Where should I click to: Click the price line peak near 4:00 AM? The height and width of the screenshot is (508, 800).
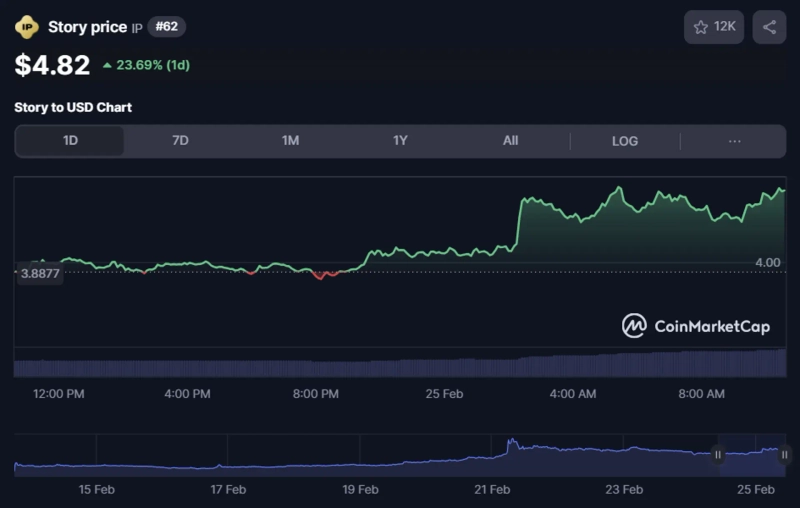point(619,188)
